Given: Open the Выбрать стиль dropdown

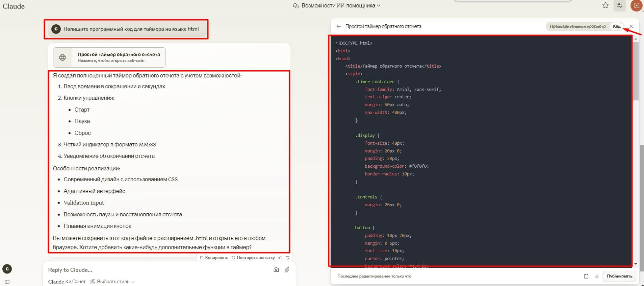Looking at the screenshot, I should (112, 282).
